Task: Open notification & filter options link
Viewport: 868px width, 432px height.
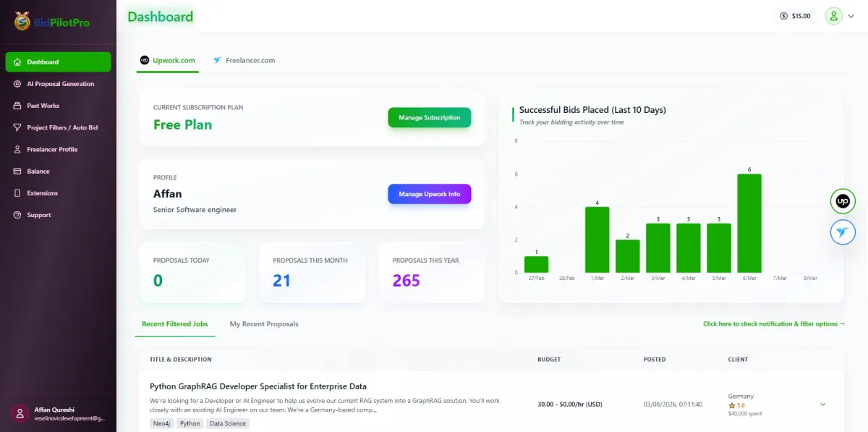Action: click(x=773, y=324)
